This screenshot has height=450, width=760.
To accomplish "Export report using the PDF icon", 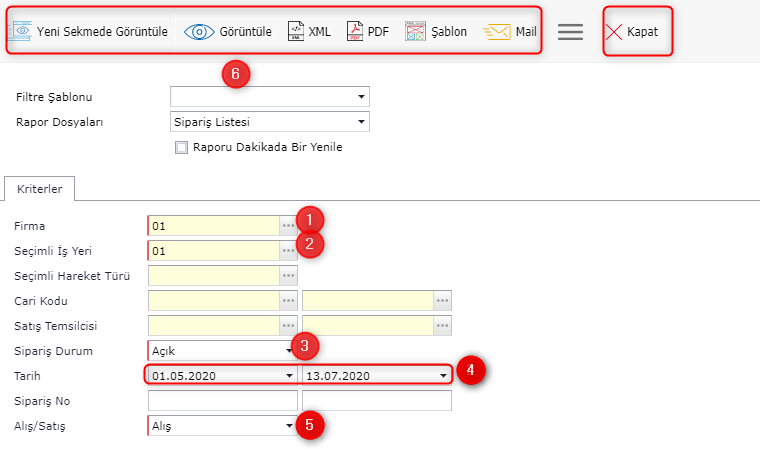I will [x=355, y=31].
